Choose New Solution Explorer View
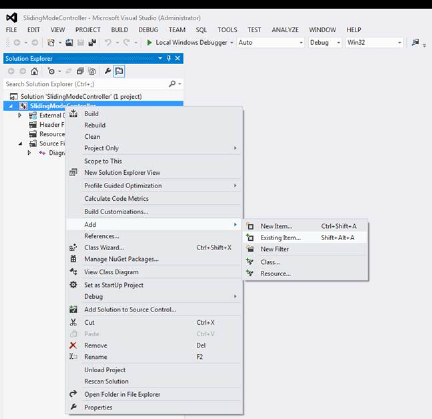 point(122,173)
